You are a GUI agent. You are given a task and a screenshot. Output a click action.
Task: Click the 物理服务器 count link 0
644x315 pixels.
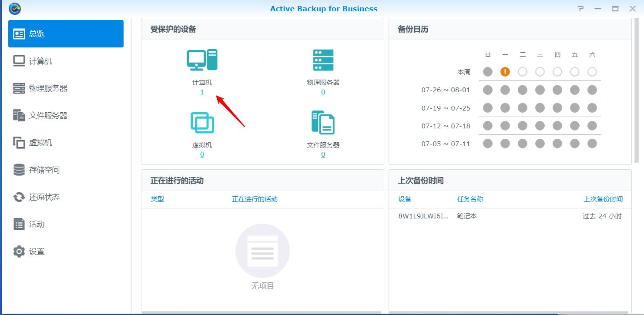[323, 92]
